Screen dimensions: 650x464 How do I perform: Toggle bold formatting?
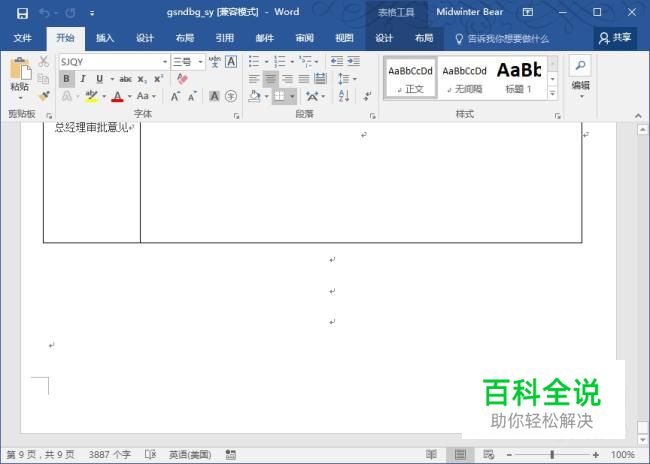[66, 79]
